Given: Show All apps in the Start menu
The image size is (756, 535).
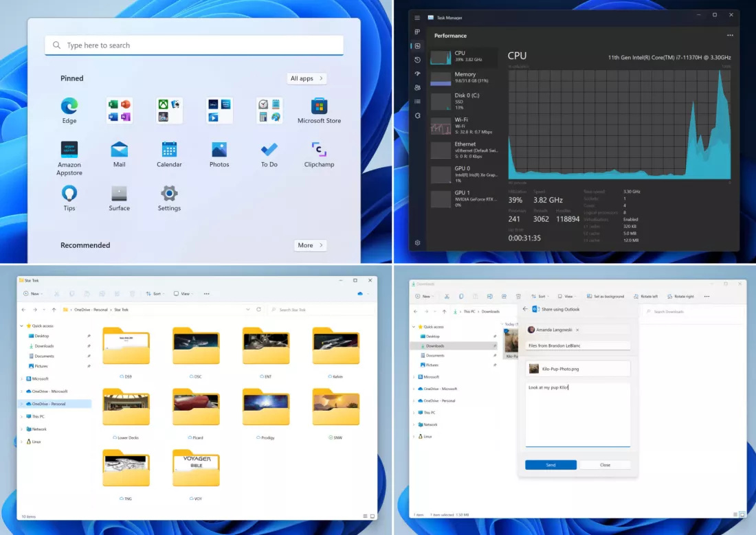Looking at the screenshot, I should pyautogui.click(x=307, y=78).
